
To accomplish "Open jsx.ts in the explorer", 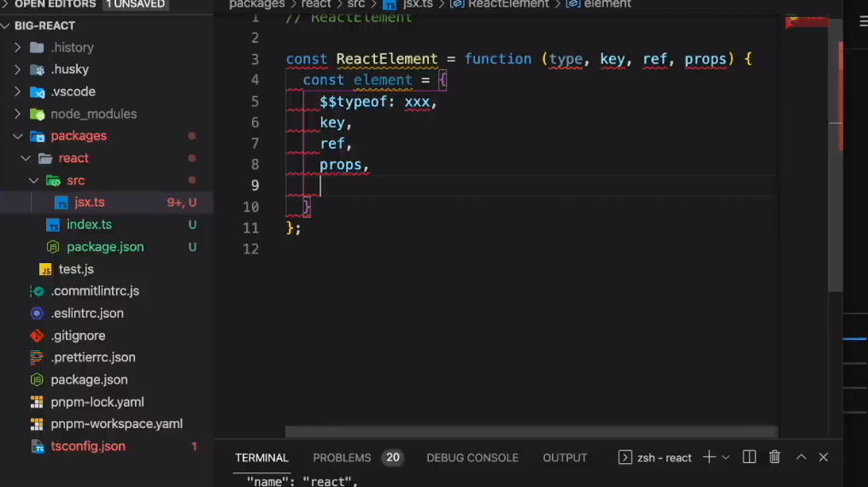I will 90,202.
